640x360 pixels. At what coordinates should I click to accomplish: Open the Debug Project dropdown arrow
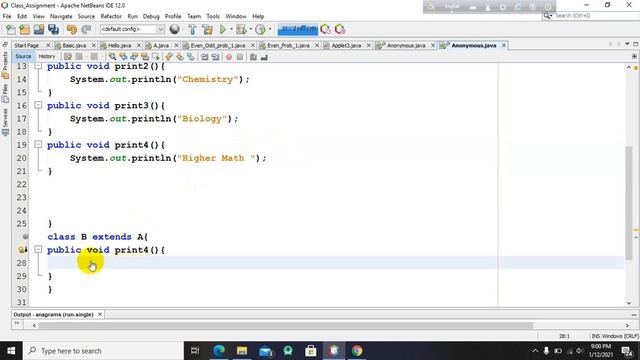point(250,29)
